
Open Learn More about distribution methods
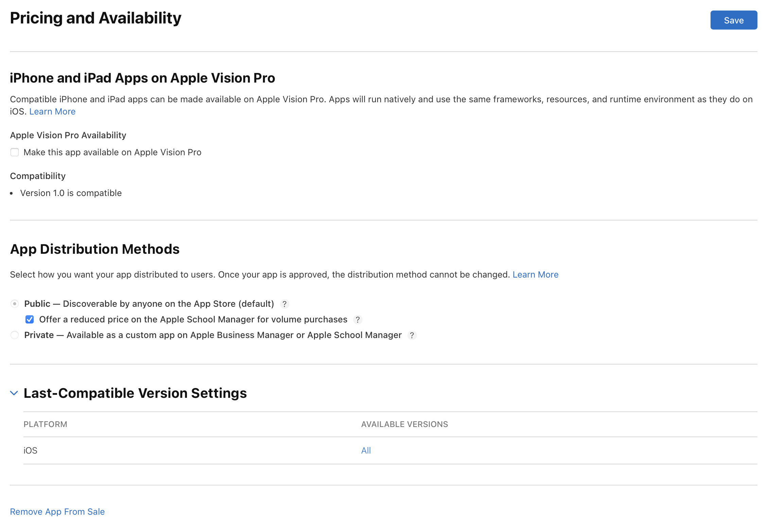pyautogui.click(x=535, y=274)
